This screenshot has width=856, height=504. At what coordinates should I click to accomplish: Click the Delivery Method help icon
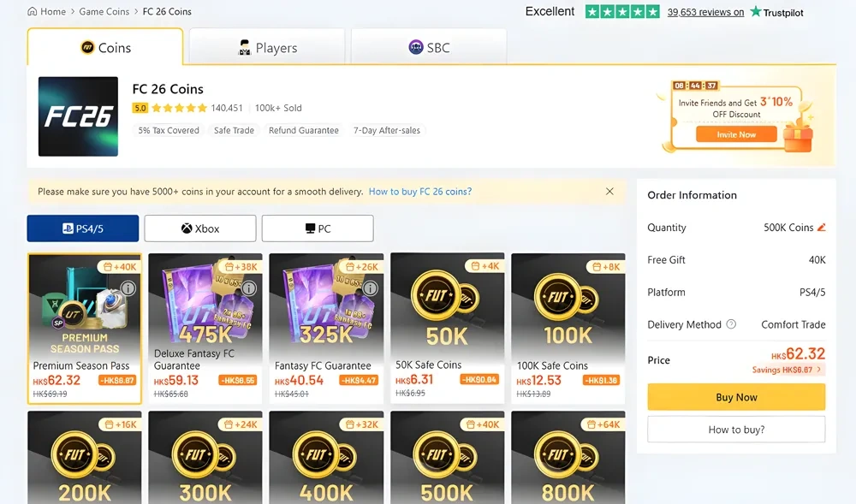(731, 325)
